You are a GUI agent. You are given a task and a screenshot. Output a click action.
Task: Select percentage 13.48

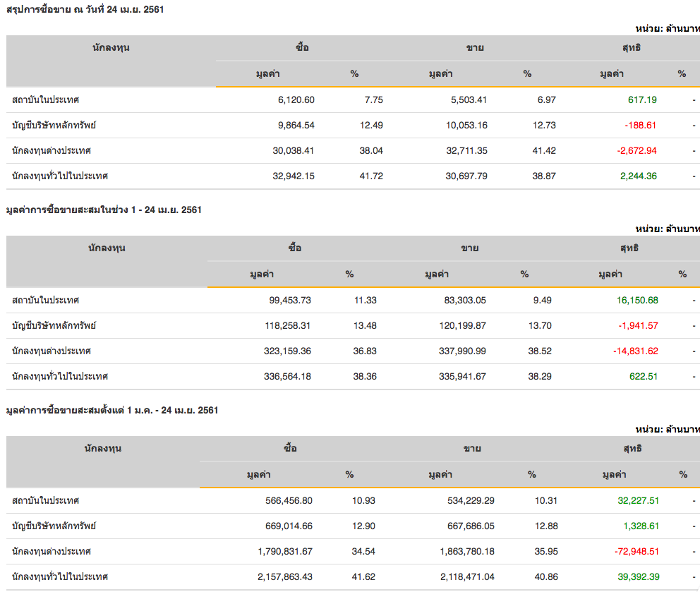[365, 326]
